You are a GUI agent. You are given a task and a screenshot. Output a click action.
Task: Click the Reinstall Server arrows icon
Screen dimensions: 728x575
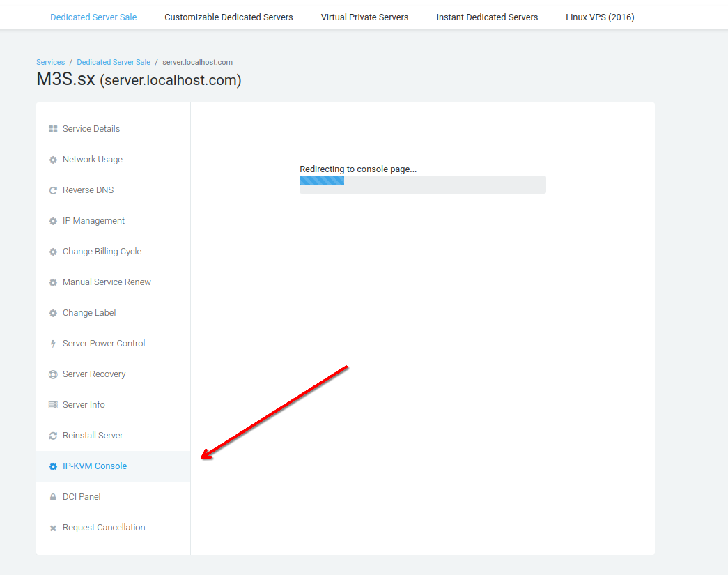click(53, 436)
